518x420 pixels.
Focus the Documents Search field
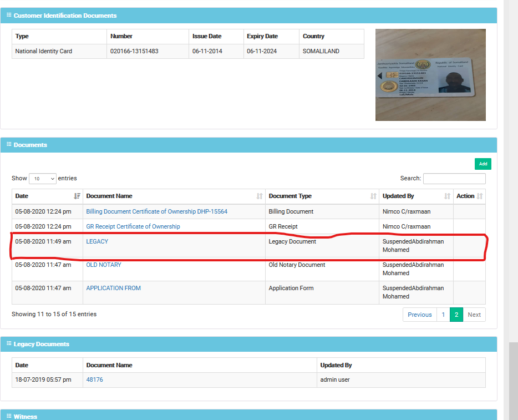(x=454, y=179)
